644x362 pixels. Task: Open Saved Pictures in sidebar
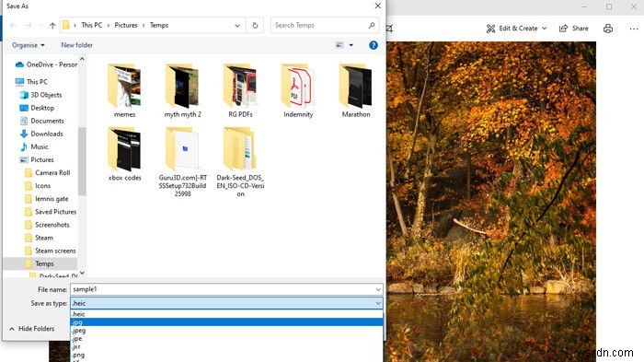tap(51, 212)
